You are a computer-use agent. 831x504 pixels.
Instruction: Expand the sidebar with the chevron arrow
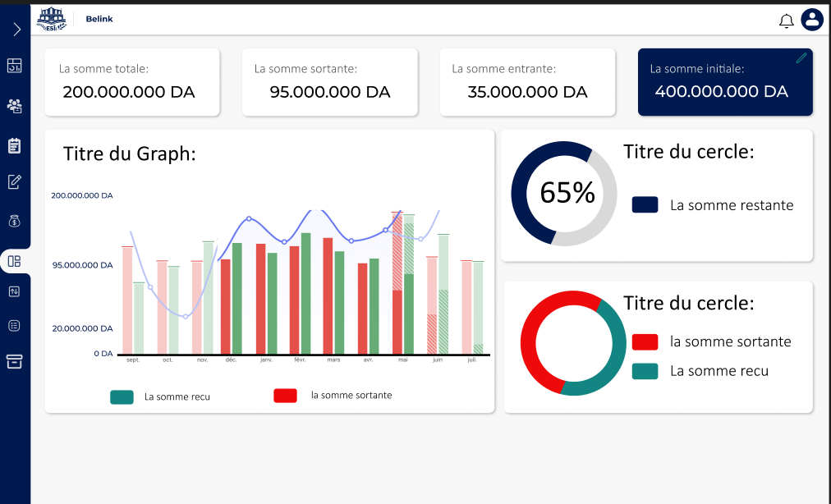(x=16, y=30)
